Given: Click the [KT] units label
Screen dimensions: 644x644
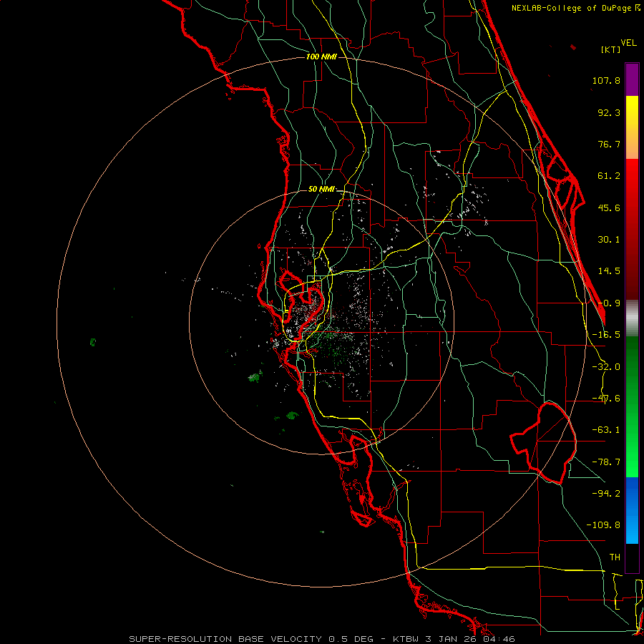Looking at the screenshot, I should (611, 49).
